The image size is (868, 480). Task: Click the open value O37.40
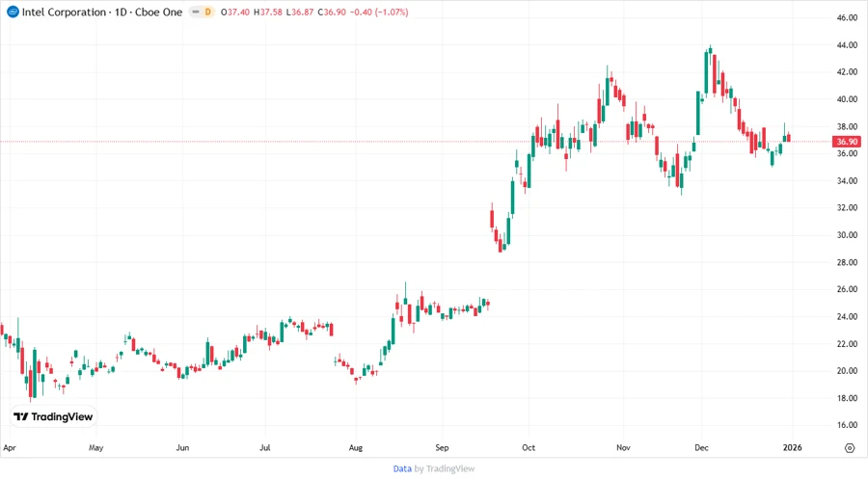point(234,13)
